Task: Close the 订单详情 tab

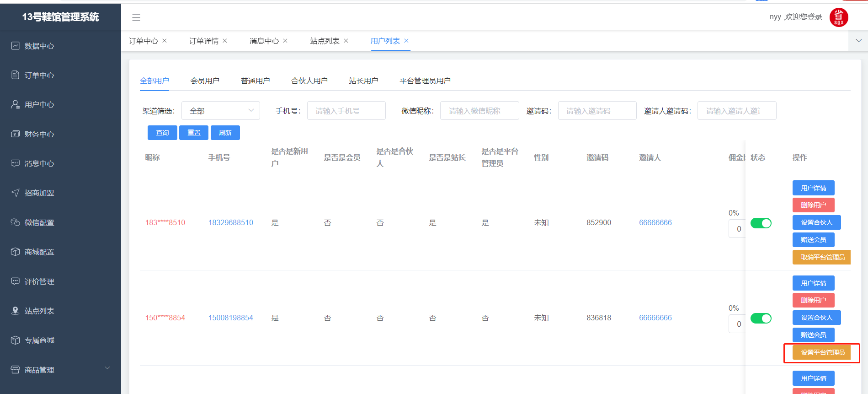Action: coord(225,41)
